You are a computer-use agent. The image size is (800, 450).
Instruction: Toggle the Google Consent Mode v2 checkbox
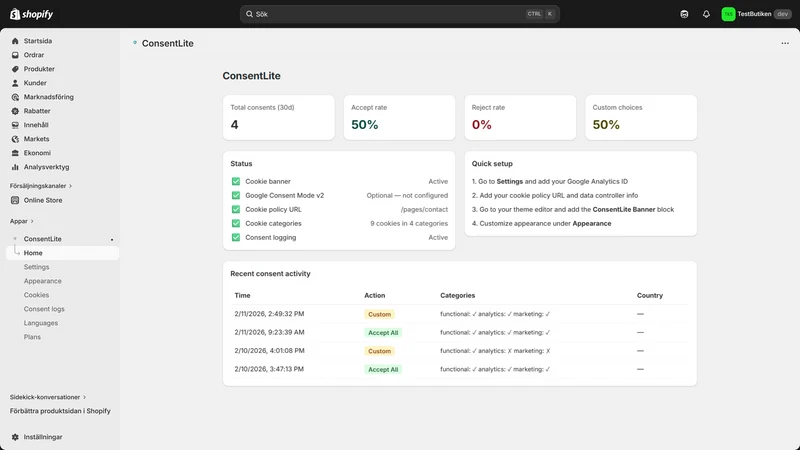[236, 195]
